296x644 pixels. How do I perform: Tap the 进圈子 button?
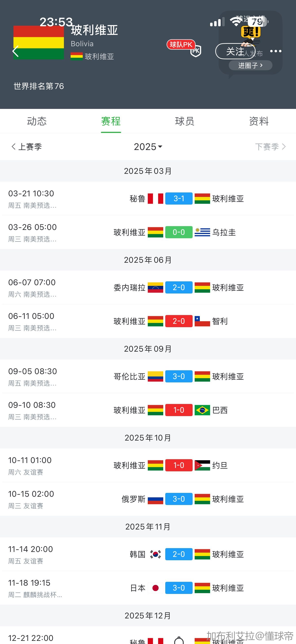[x=250, y=66]
